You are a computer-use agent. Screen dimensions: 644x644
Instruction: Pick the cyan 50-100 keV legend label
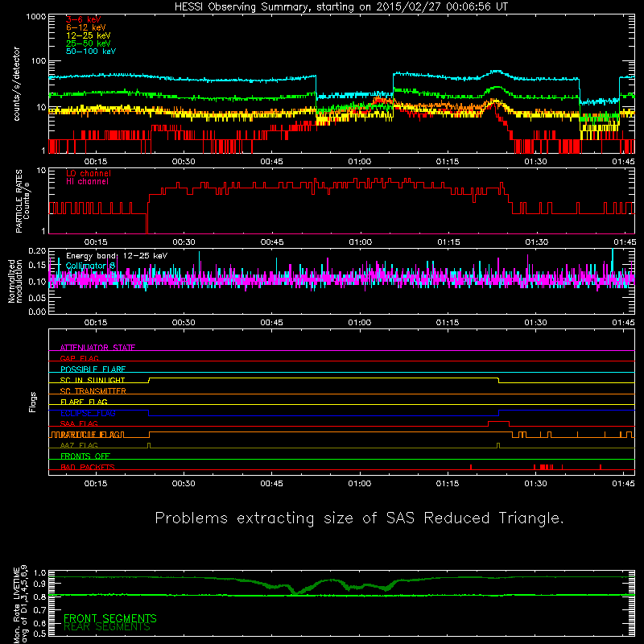(91, 52)
